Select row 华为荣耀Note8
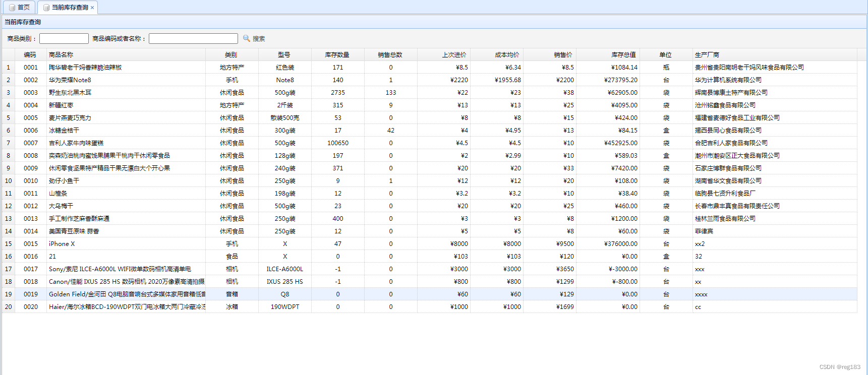 [429, 80]
